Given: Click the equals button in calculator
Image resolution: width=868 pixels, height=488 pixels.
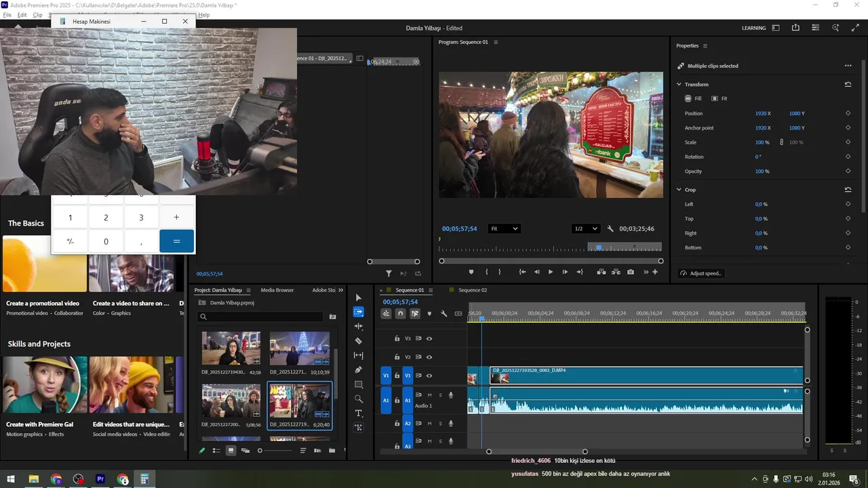Looking at the screenshot, I should point(176,241).
